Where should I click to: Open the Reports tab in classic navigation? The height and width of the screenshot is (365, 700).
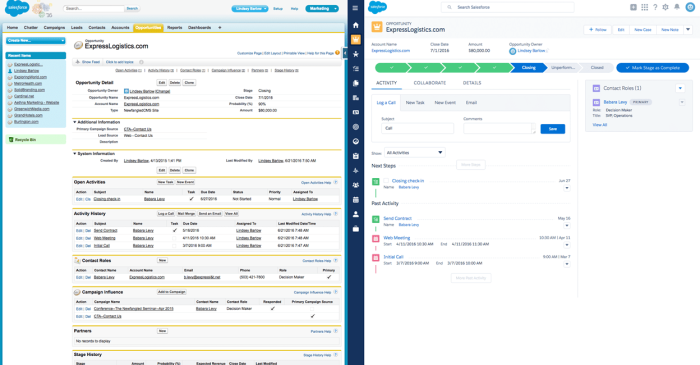coord(175,28)
